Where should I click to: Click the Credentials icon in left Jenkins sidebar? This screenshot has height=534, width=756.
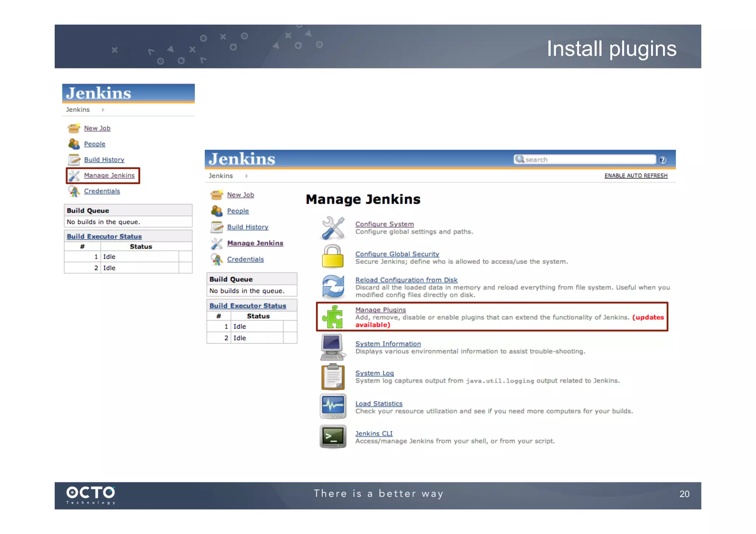coord(74,191)
